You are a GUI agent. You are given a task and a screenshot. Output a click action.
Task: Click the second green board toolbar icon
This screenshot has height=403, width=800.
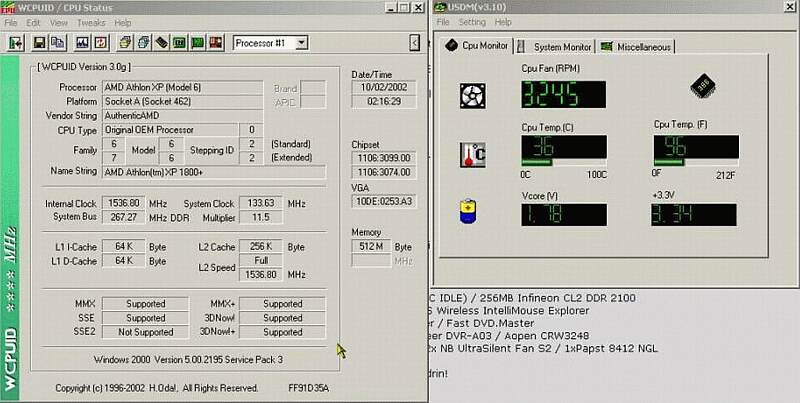pyautogui.click(x=197, y=43)
